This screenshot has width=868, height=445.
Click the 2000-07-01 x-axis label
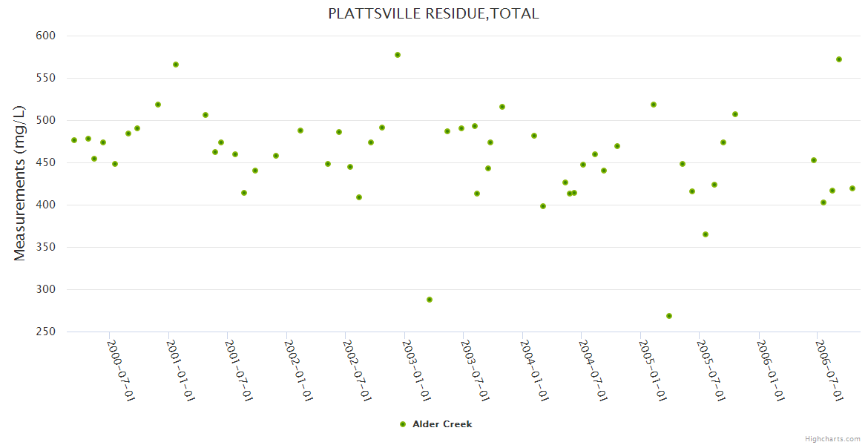121,371
